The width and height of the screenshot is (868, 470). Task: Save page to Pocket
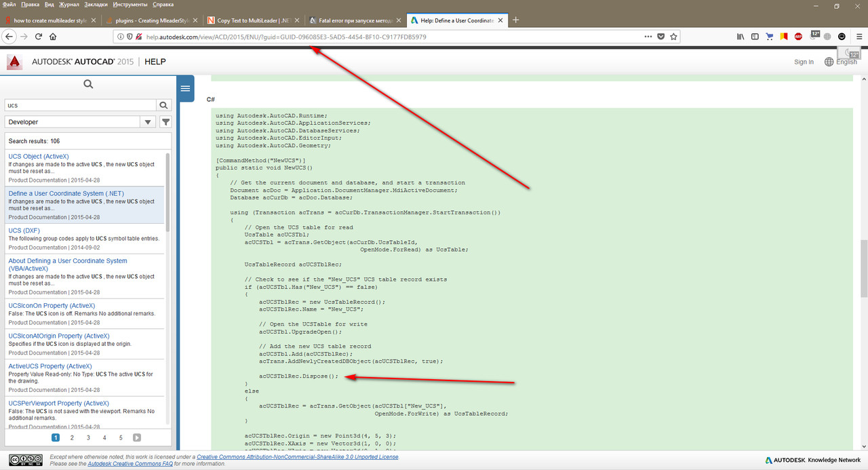point(661,37)
